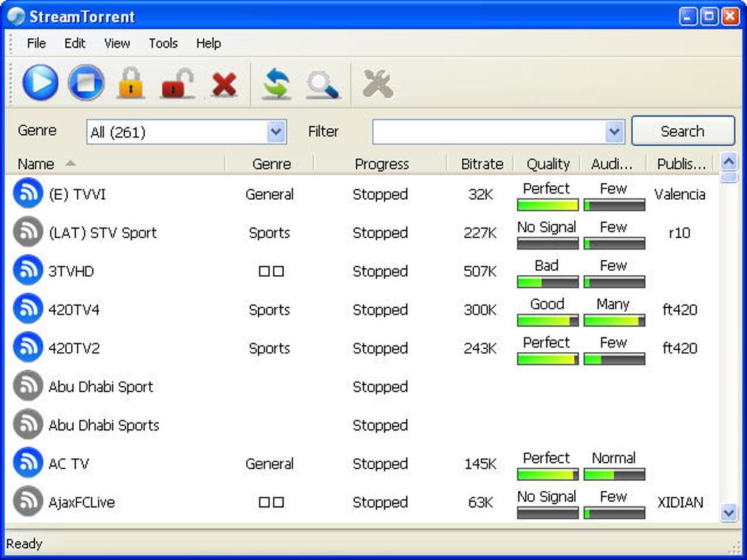The width and height of the screenshot is (747, 560).
Task: Click the refresh arrows icon
Action: coord(277,83)
